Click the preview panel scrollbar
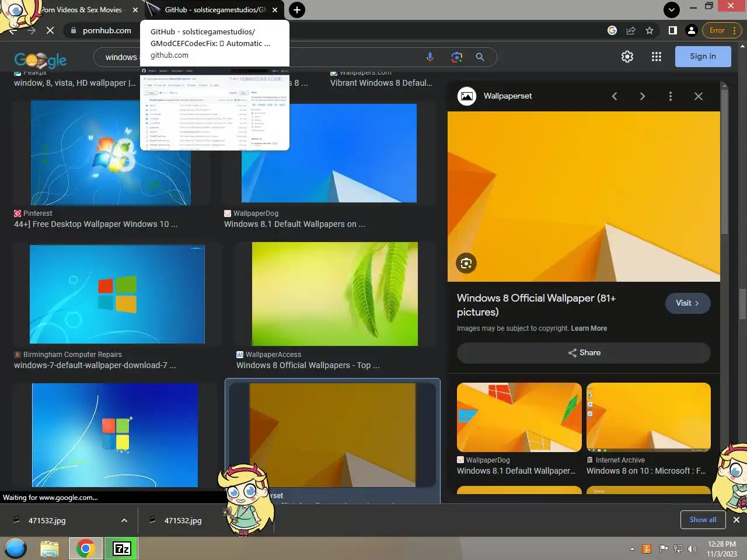 [724, 160]
